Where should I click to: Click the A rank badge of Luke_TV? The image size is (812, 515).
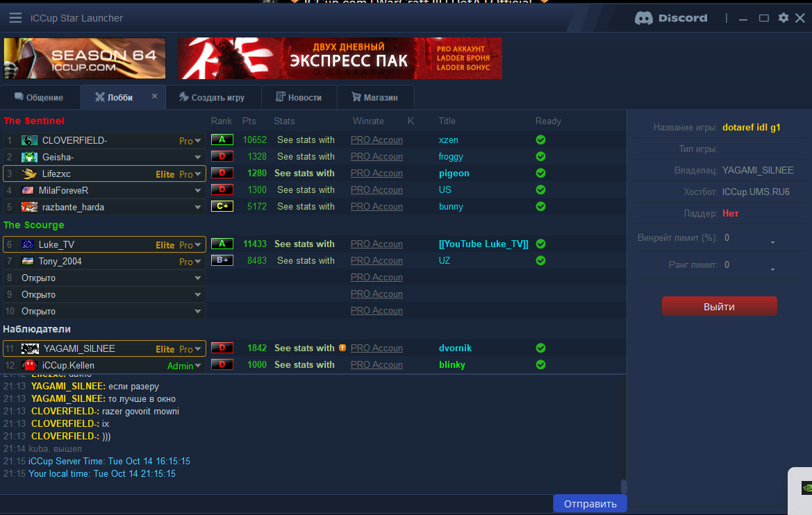pos(222,244)
